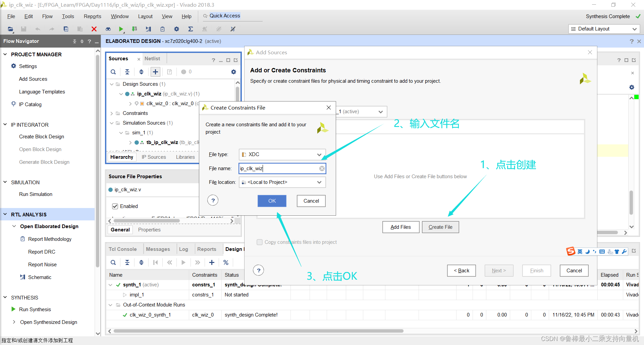
Task: Click the gear Settings icon in the main toolbar
Action: pyautogui.click(x=176, y=29)
